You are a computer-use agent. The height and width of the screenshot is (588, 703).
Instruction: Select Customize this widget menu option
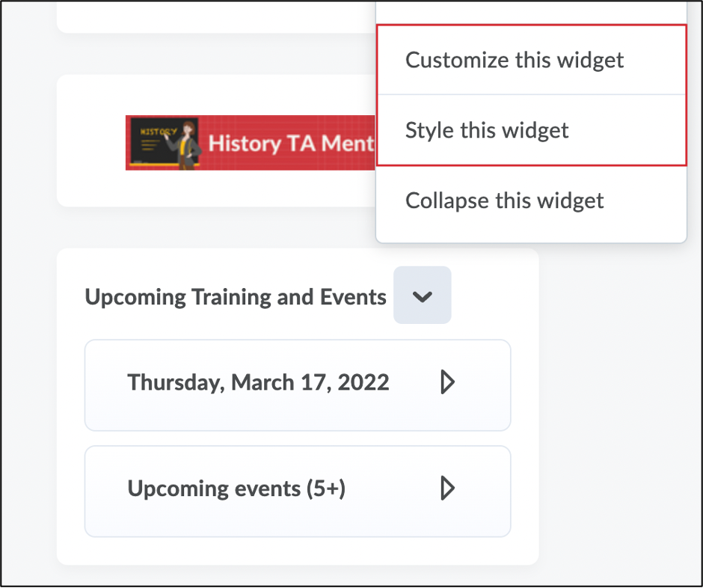point(515,60)
